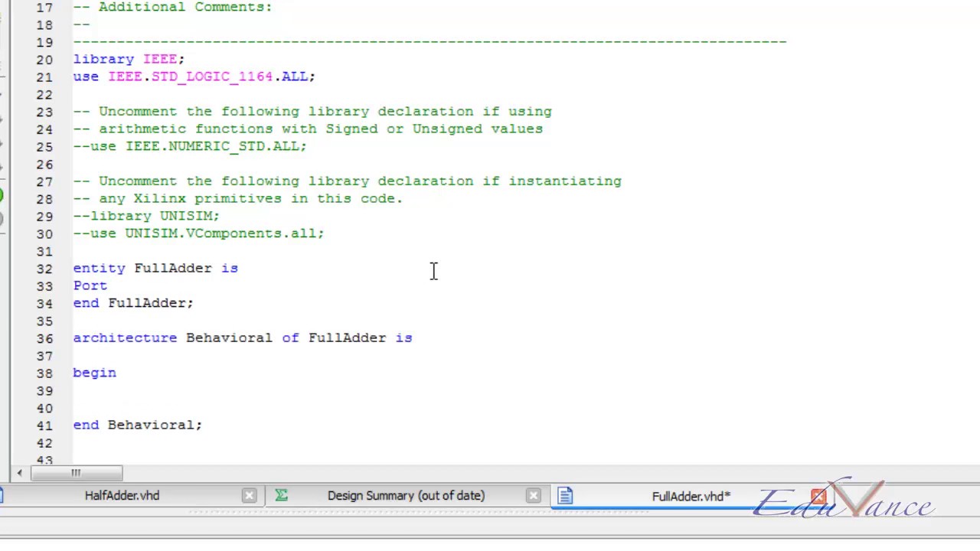Screen dimensions: 980x551
Task: Click 'architecture Behavioral of FullAdder is' line
Action: coord(243,337)
